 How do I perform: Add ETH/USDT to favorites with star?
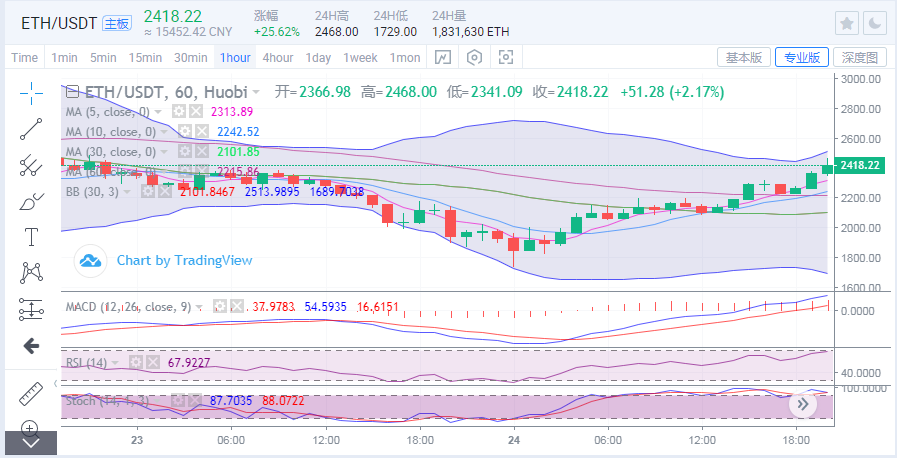(x=847, y=23)
